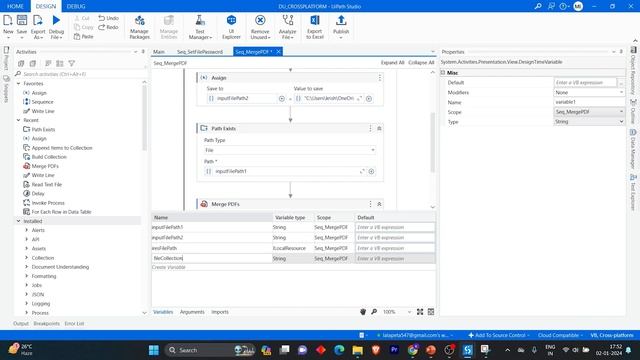The image size is (640, 360).
Task: Collapse the Merge PDFs activity
Action: (x=379, y=204)
